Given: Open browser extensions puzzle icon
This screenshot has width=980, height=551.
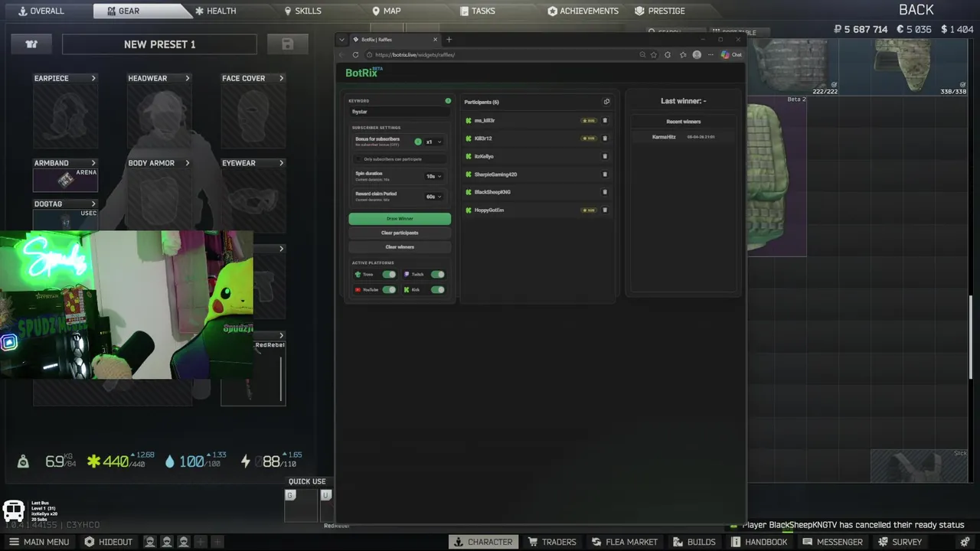Looking at the screenshot, I should click(668, 55).
